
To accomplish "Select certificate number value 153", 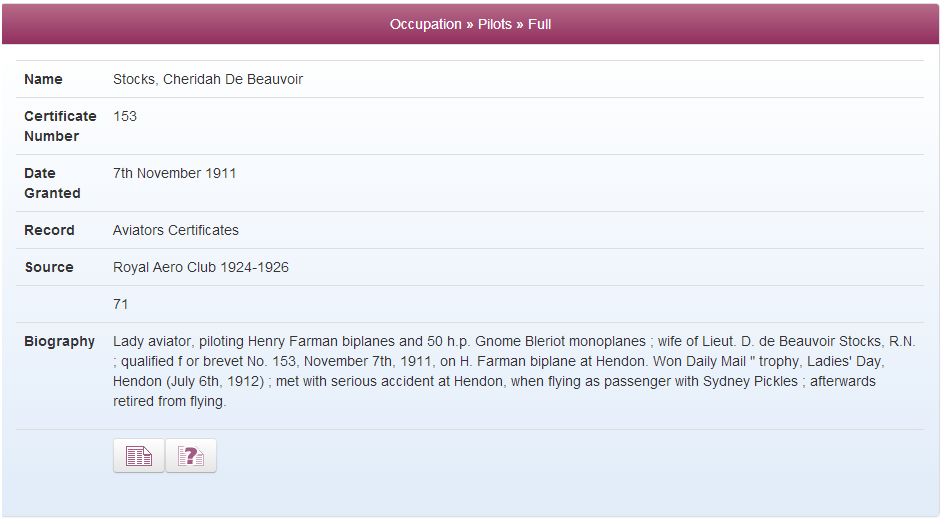I will (125, 116).
